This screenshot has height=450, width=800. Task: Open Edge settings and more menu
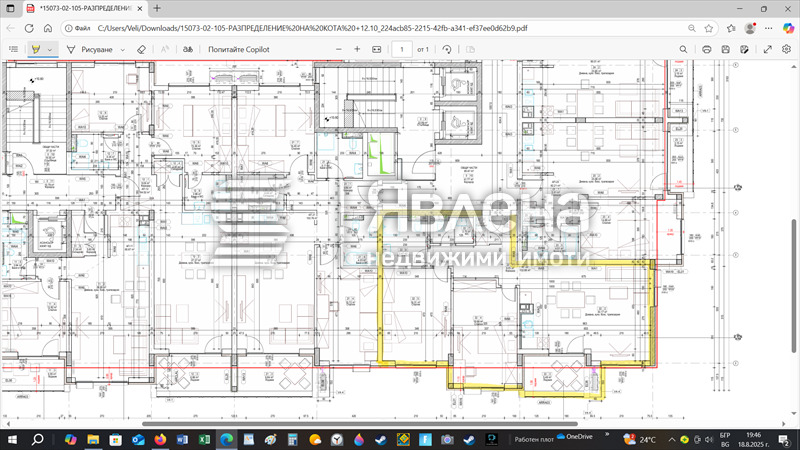click(768, 29)
